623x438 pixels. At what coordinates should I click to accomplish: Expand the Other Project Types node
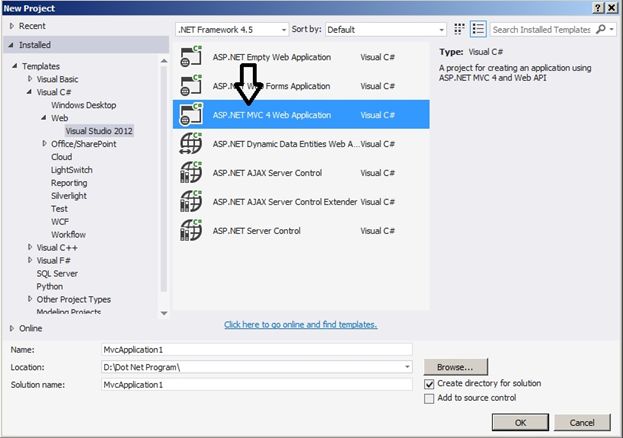[x=30, y=299]
